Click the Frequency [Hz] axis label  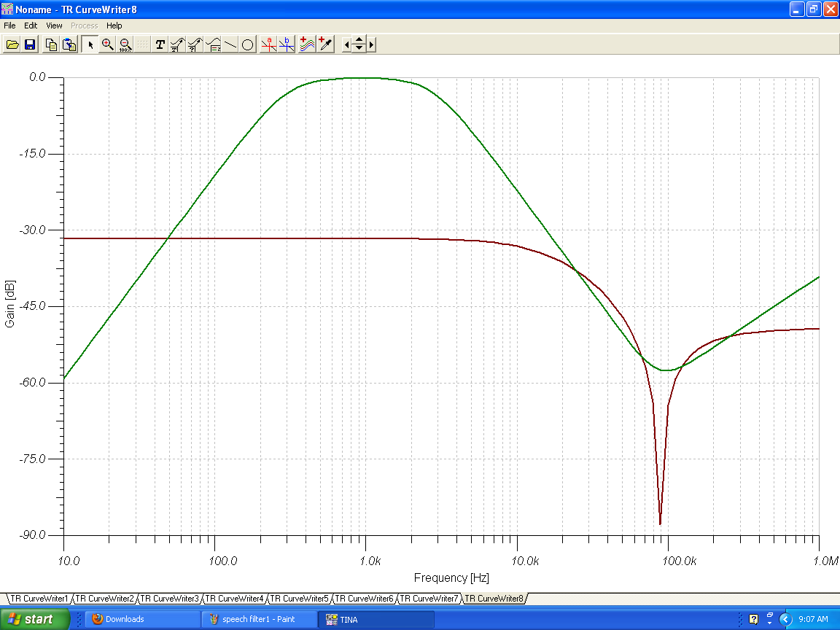pyautogui.click(x=451, y=577)
